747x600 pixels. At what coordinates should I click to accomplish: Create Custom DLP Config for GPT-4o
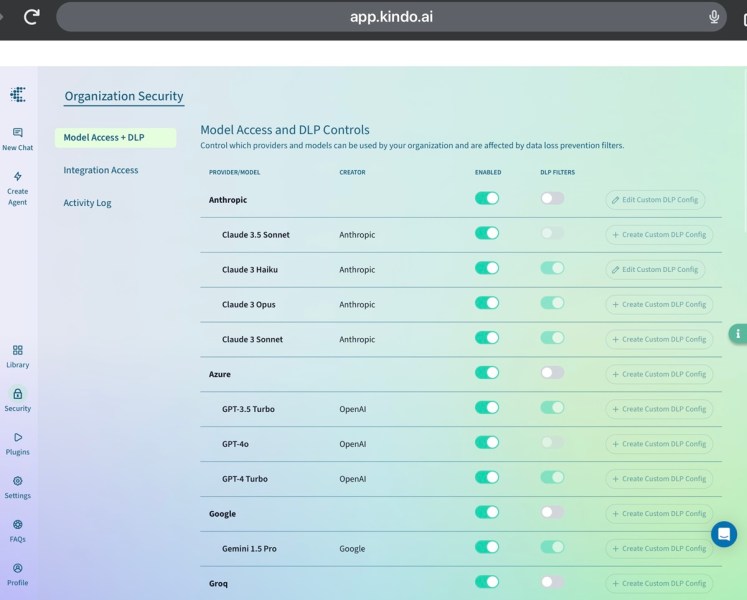tap(659, 444)
